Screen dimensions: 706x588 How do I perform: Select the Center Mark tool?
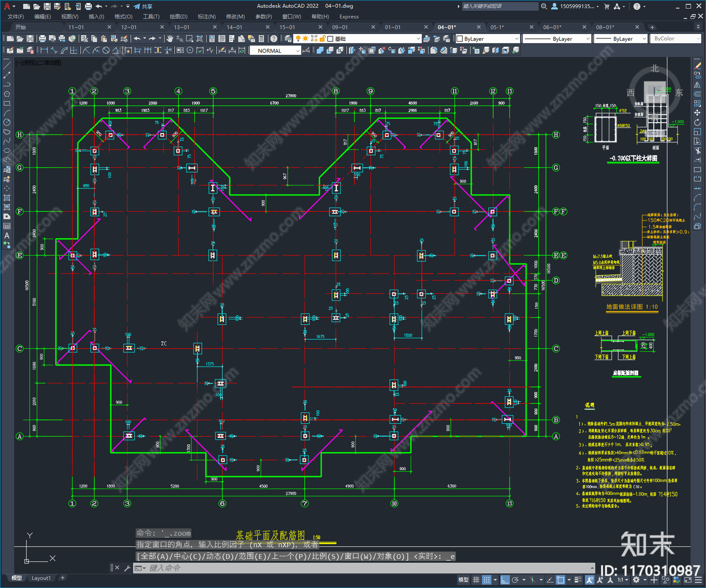pos(190,50)
